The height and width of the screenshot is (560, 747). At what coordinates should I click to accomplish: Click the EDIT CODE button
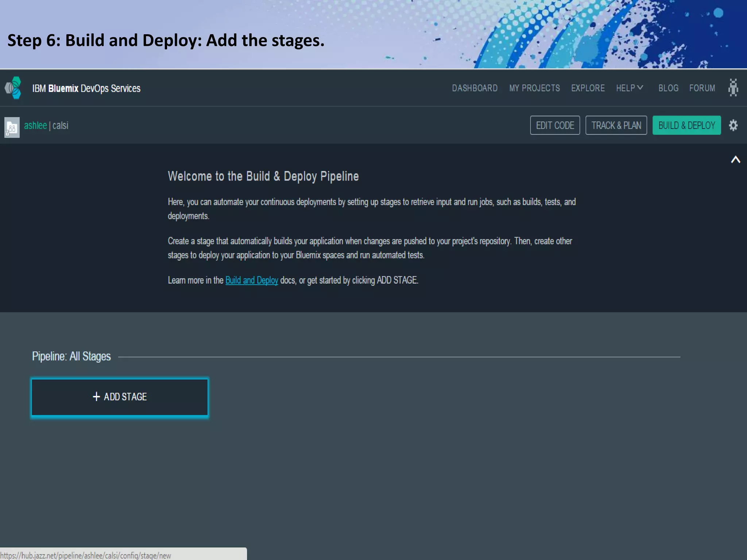click(x=555, y=125)
